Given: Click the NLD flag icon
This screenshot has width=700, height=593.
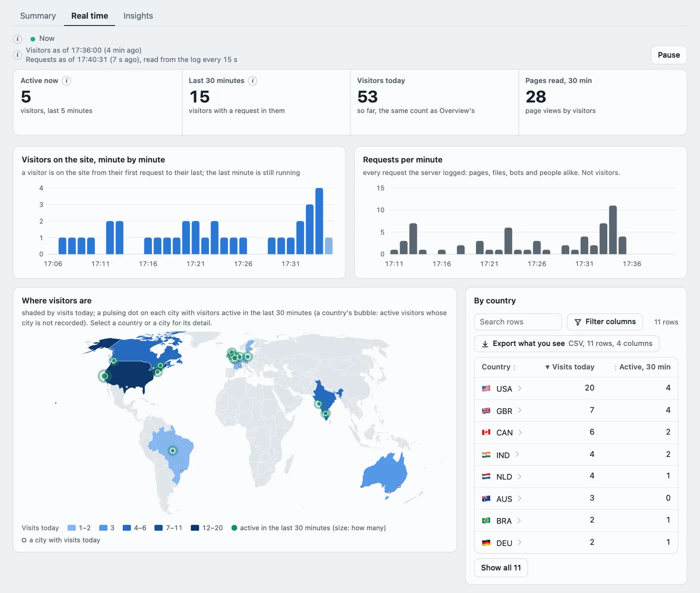Looking at the screenshot, I should (486, 476).
